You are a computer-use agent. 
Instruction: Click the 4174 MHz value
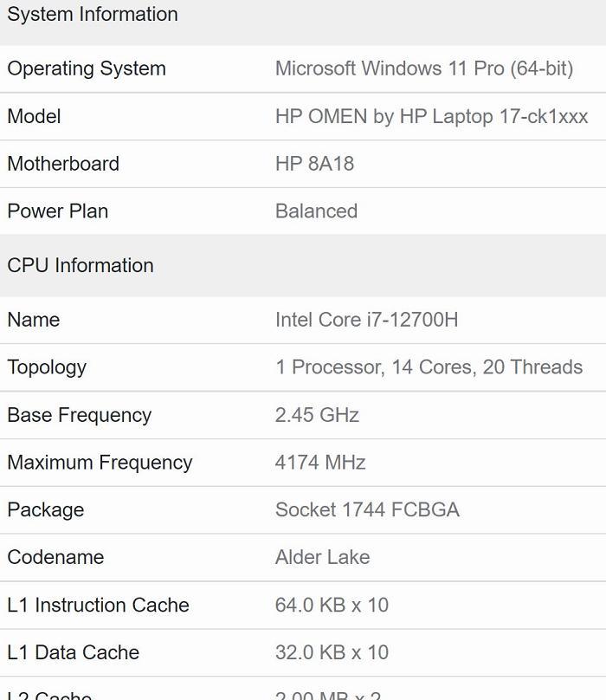tap(320, 462)
